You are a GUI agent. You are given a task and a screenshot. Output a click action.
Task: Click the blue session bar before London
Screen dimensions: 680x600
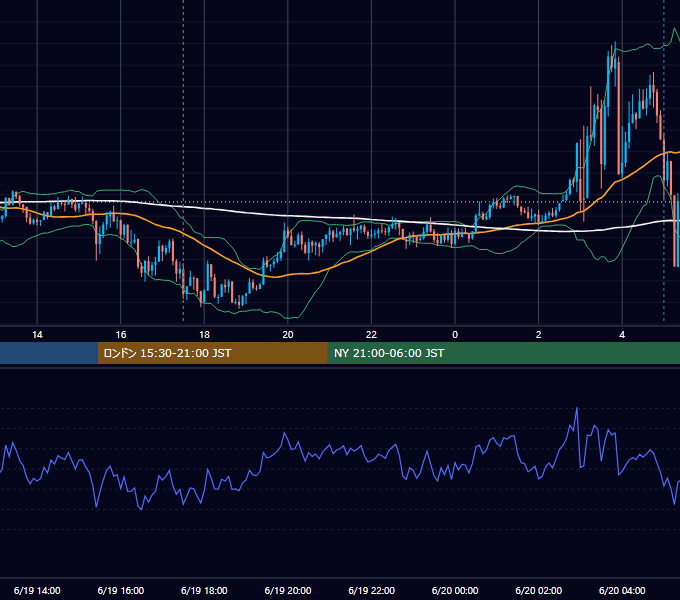(x=49, y=353)
